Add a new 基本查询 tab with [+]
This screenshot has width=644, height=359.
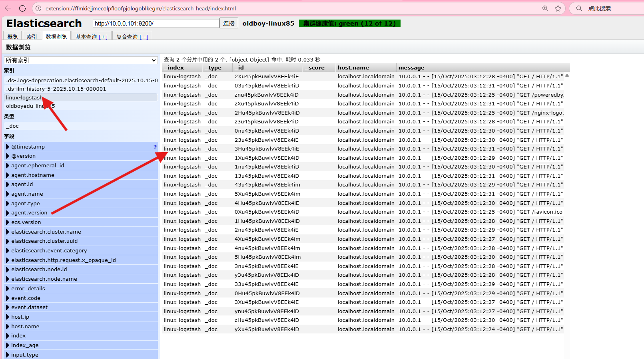pyautogui.click(x=103, y=37)
